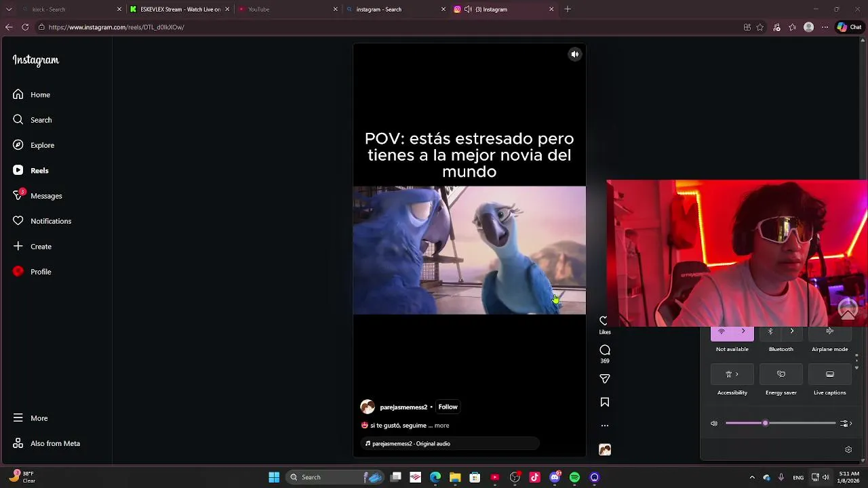Switch to 'instagram - Search' tab

pyautogui.click(x=396, y=9)
